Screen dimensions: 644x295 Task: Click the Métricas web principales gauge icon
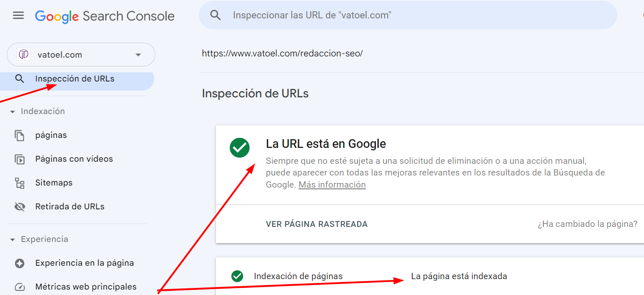click(19, 287)
